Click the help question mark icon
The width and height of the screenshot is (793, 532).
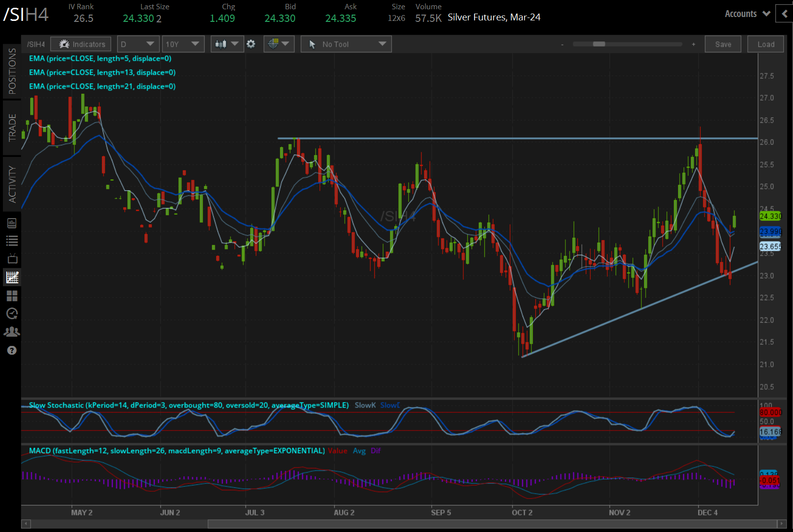pyautogui.click(x=12, y=350)
